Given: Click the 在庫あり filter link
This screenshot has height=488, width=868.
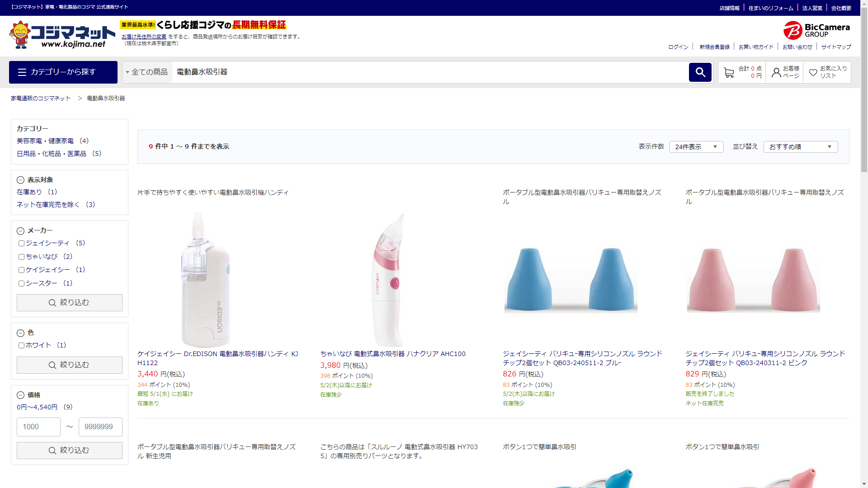Looking at the screenshot, I should point(29,192).
